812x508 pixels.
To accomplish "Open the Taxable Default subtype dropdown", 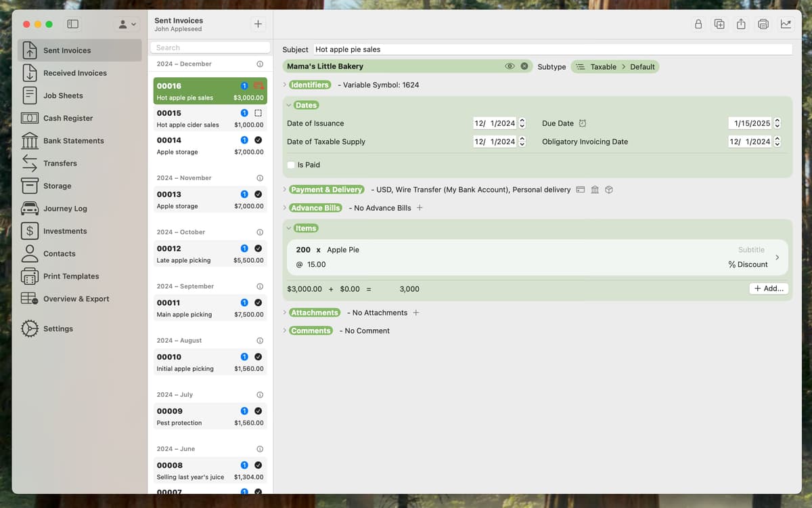I will click(615, 66).
